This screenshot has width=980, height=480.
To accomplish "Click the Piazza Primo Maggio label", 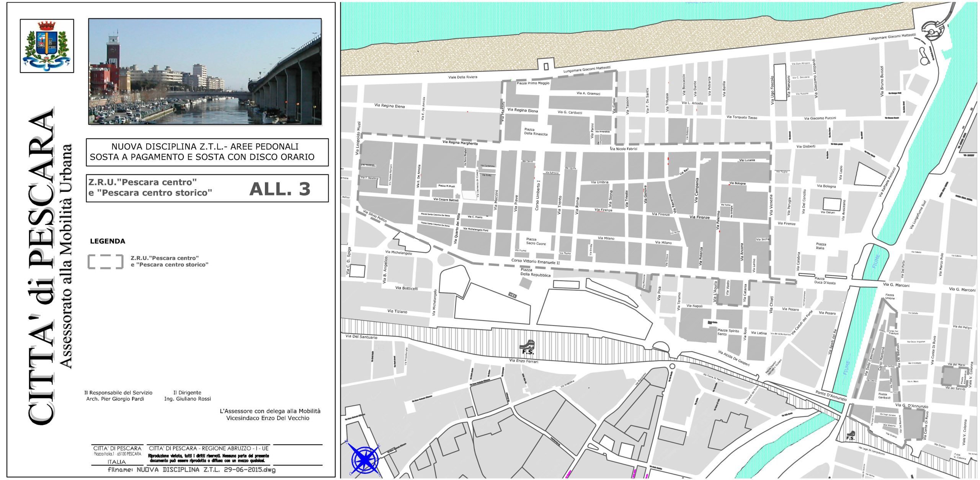I will point(533,83).
